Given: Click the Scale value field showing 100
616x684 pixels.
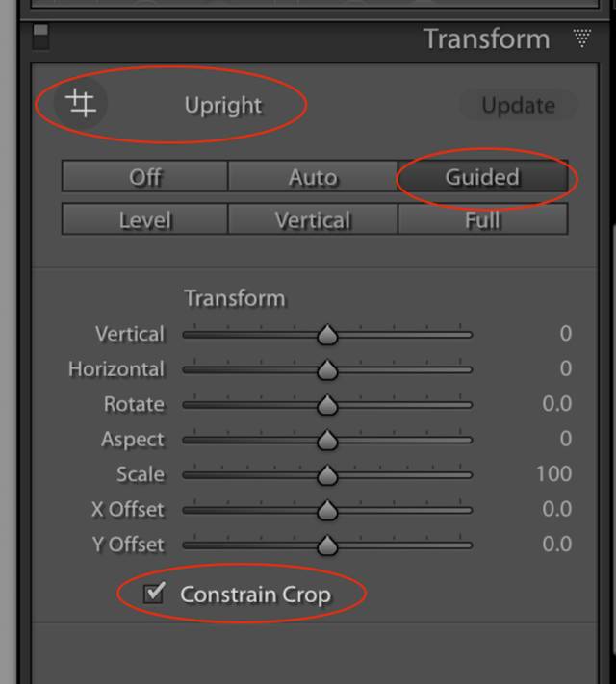Looking at the screenshot, I should click(553, 474).
